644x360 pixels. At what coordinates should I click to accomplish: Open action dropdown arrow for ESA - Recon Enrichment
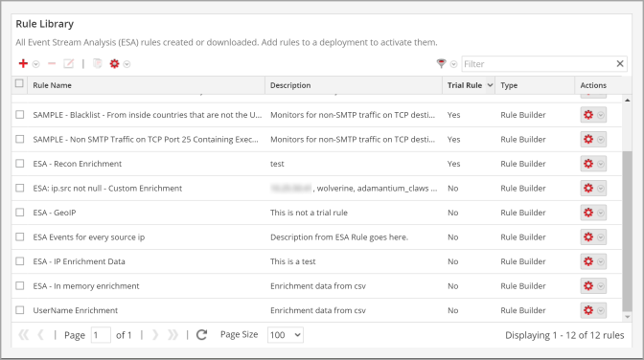point(601,164)
